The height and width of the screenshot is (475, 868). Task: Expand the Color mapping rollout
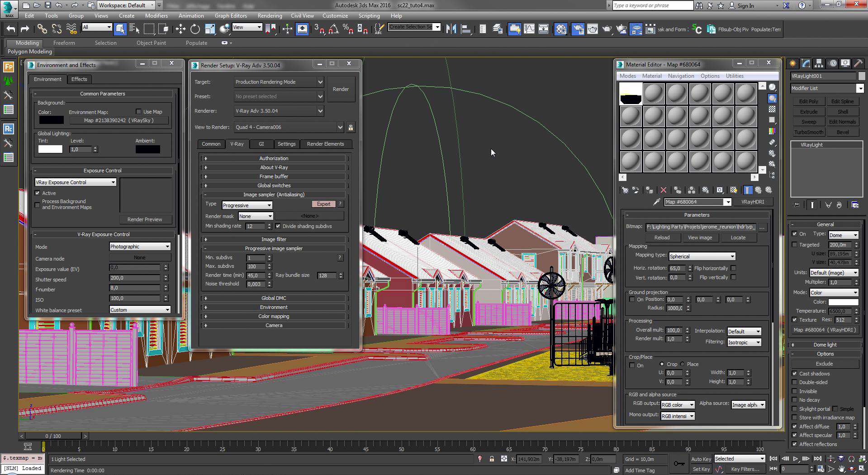coord(274,316)
